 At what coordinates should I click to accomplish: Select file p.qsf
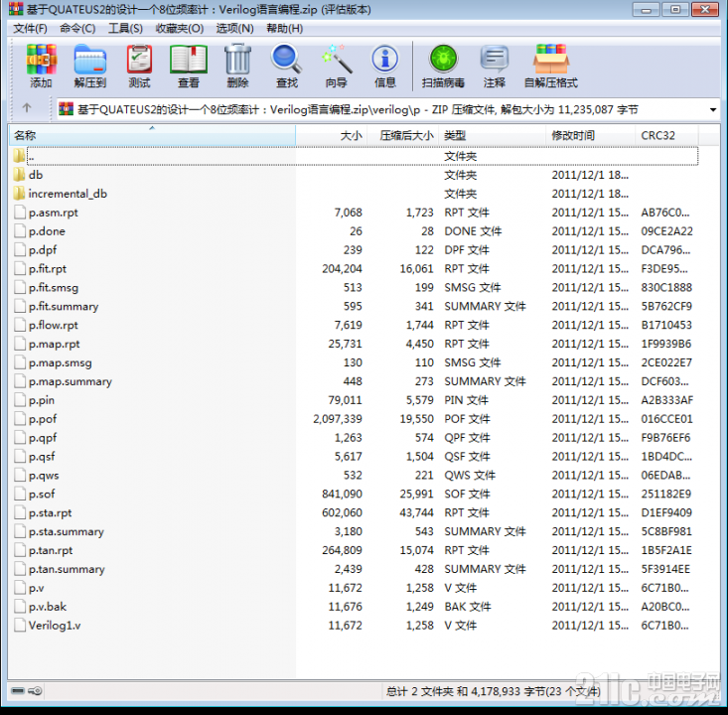(x=42, y=457)
